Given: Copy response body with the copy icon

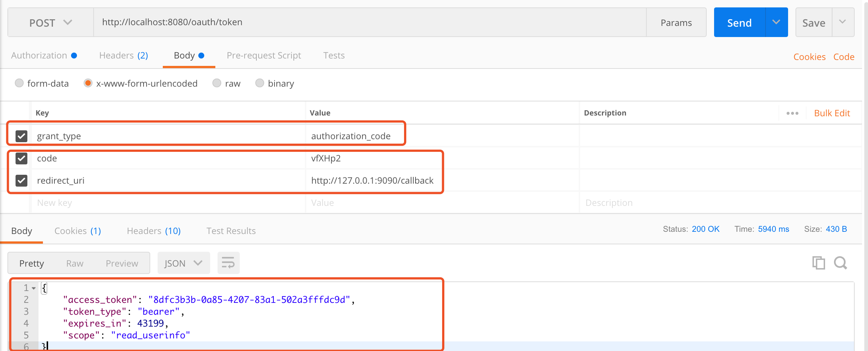Looking at the screenshot, I should [818, 263].
